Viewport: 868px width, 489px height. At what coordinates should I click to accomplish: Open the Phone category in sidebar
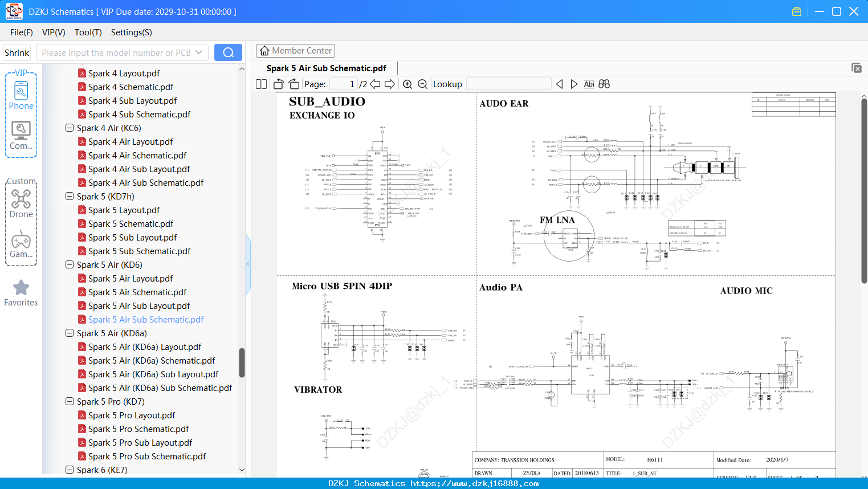point(21,95)
